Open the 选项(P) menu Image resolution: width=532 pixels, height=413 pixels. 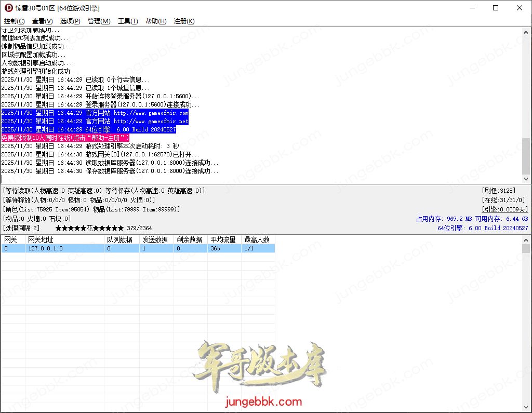[x=70, y=21]
